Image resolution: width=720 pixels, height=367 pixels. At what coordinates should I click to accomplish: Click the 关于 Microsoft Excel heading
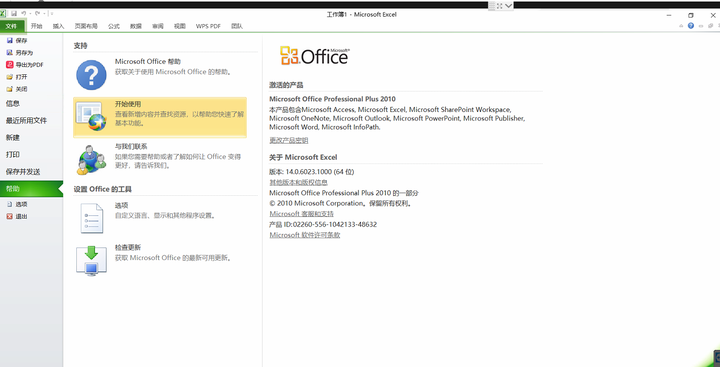point(303,157)
